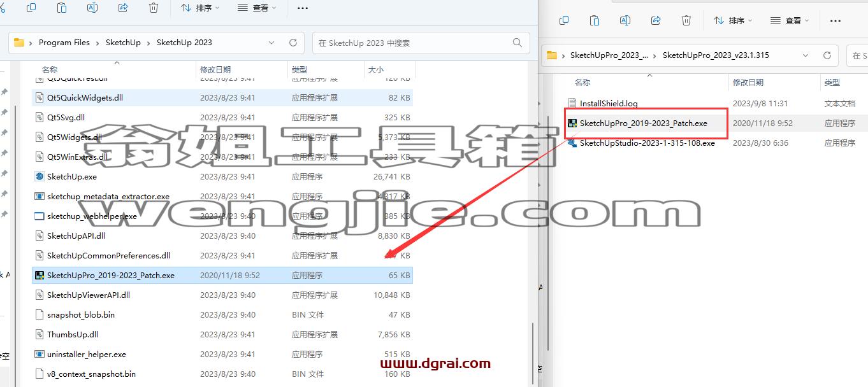Sort right window by 名称 column
Viewport: 868px width, 387px height.
coord(582,83)
